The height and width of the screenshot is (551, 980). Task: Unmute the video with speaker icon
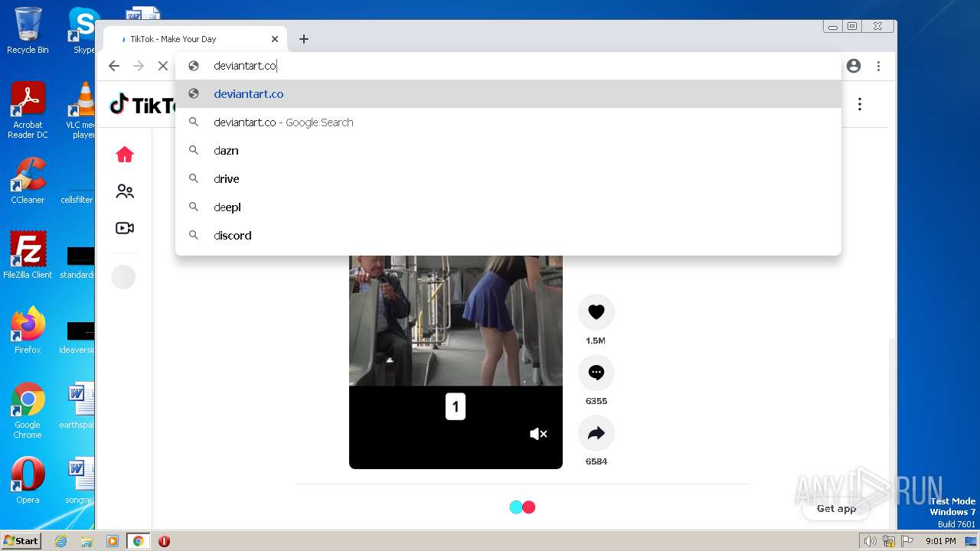538,434
